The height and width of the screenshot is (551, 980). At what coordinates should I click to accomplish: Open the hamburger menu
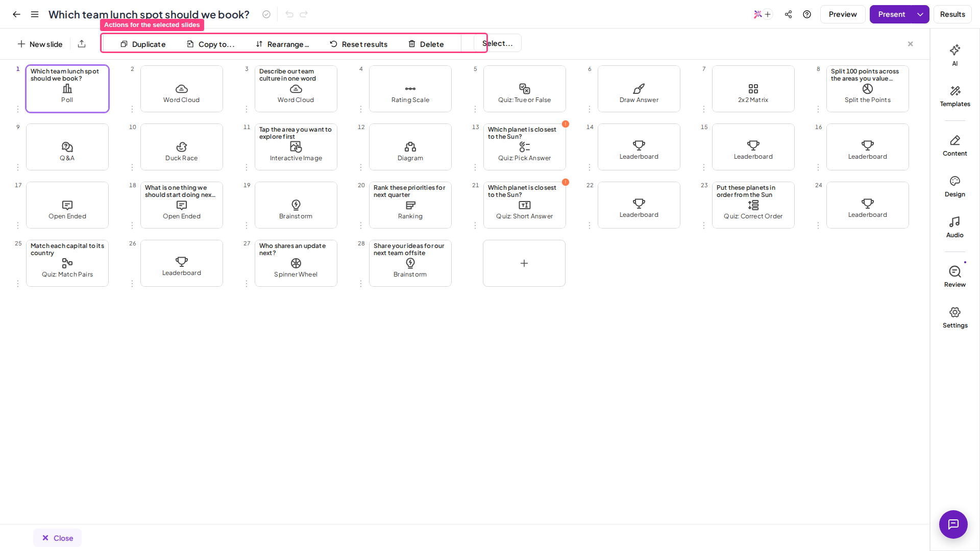35,14
